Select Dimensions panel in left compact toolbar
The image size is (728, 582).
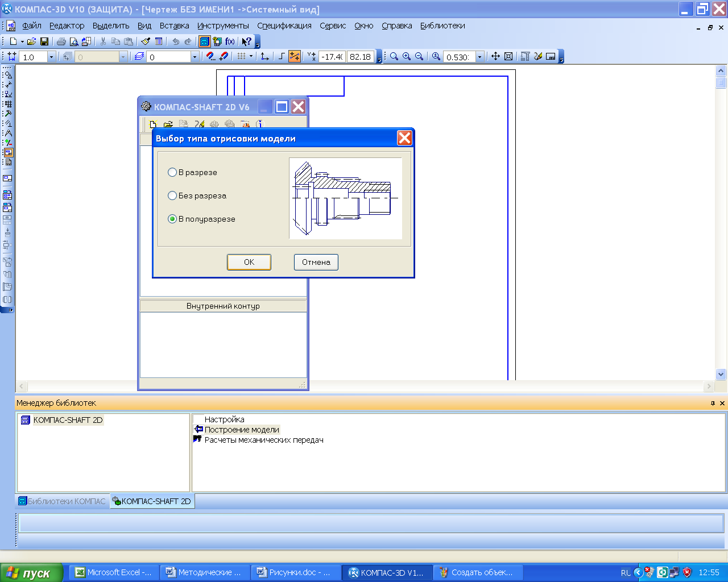pyautogui.click(x=8, y=85)
